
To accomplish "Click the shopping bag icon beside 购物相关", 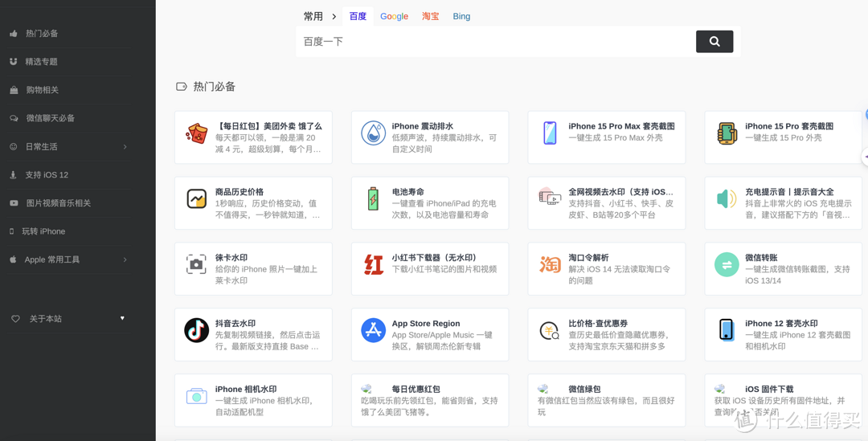I will pos(14,90).
